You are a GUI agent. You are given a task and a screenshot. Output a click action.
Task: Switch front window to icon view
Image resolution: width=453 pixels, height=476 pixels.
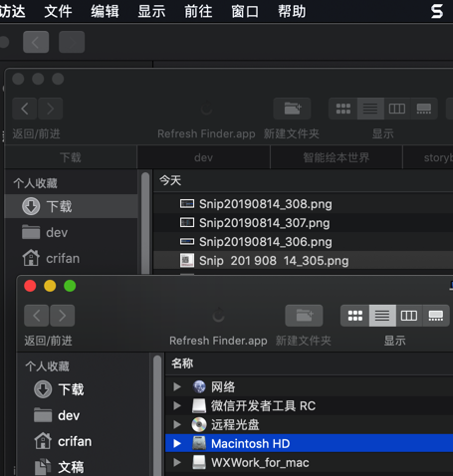(354, 316)
